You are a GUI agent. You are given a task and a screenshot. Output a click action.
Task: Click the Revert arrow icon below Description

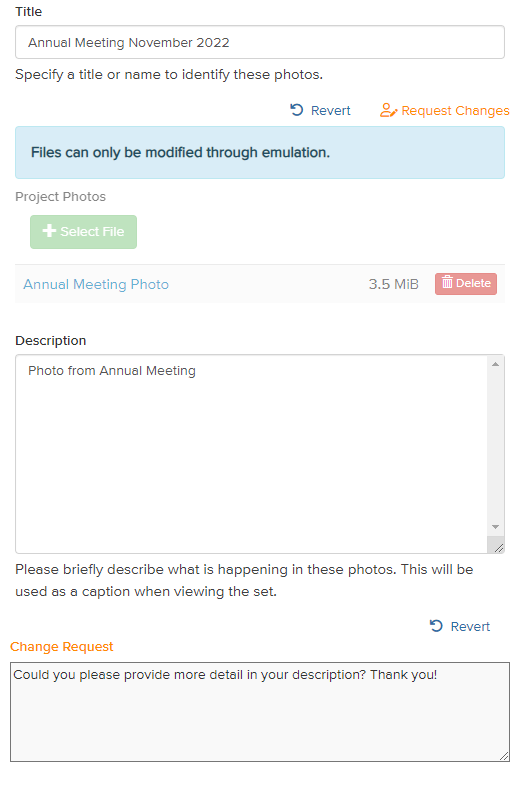(436, 626)
